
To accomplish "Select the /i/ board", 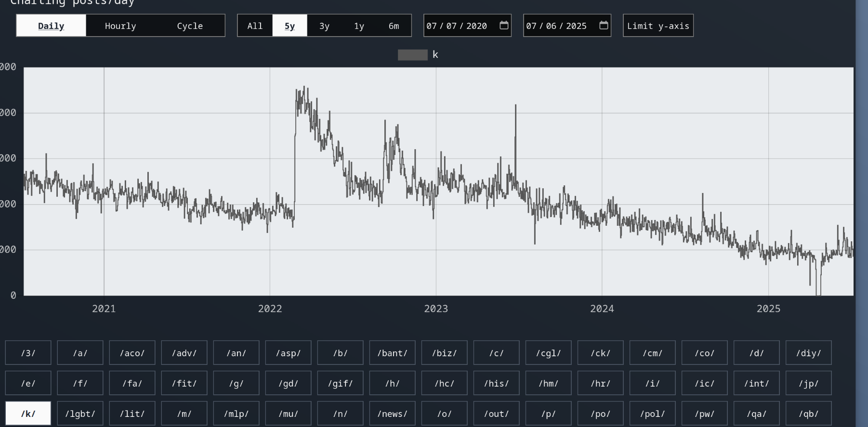I will click(x=652, y=383).
